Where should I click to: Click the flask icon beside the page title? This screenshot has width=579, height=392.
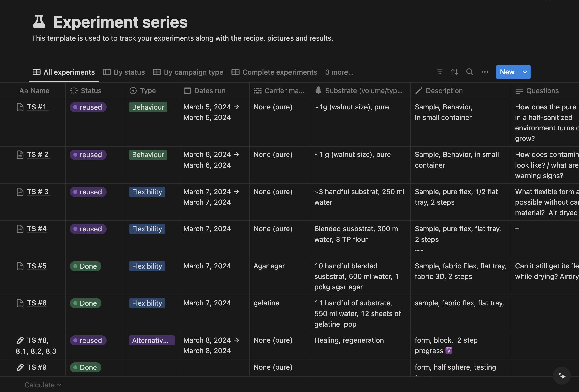[x=39, y=22]
